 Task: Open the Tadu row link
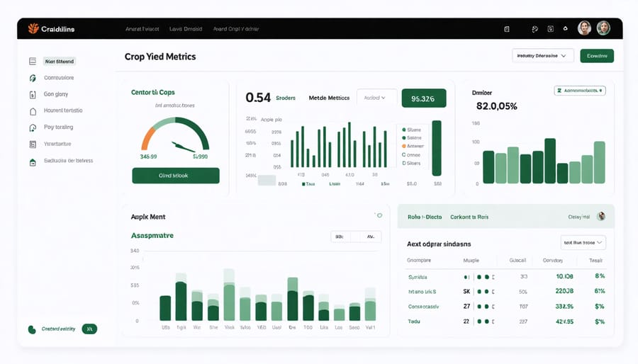(x=414, y=322)
